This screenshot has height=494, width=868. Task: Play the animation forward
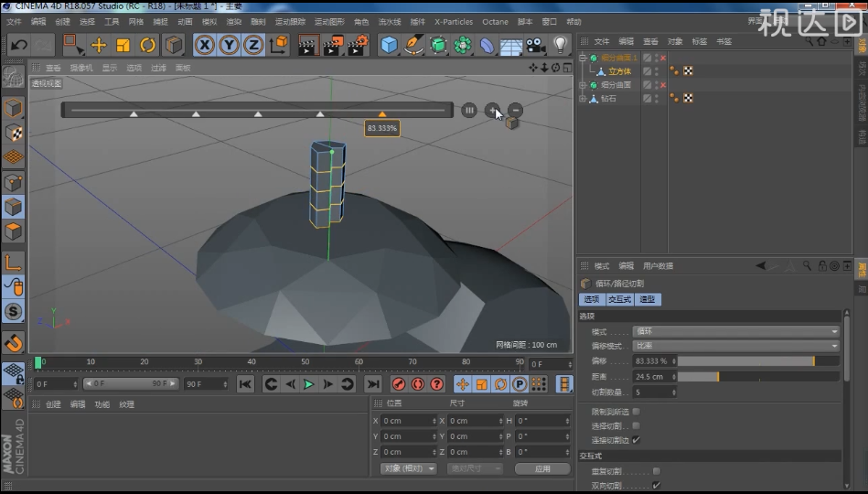point(309,384)
